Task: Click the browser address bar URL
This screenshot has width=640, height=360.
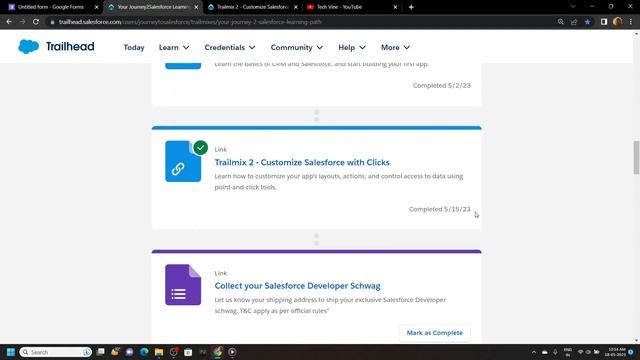Action: coord(190,22)
